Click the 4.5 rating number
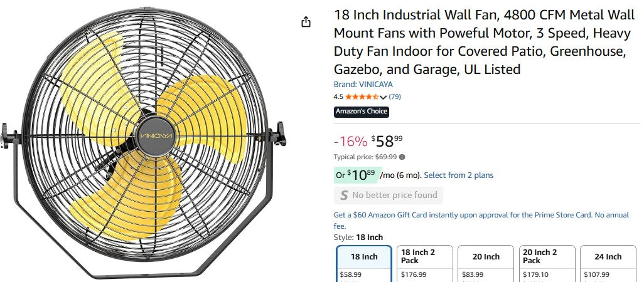Viewport: 644px width, 282px height. click(338, 97)
